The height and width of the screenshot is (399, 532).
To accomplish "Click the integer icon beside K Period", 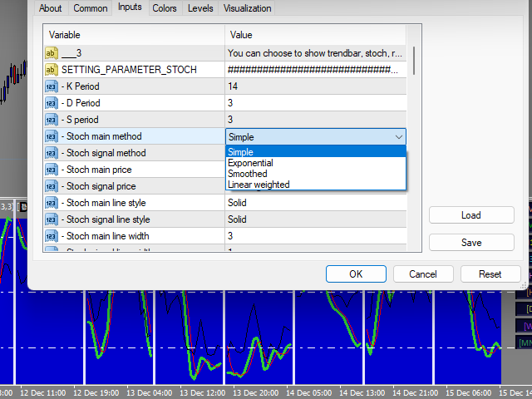I will tap(52, 86).
